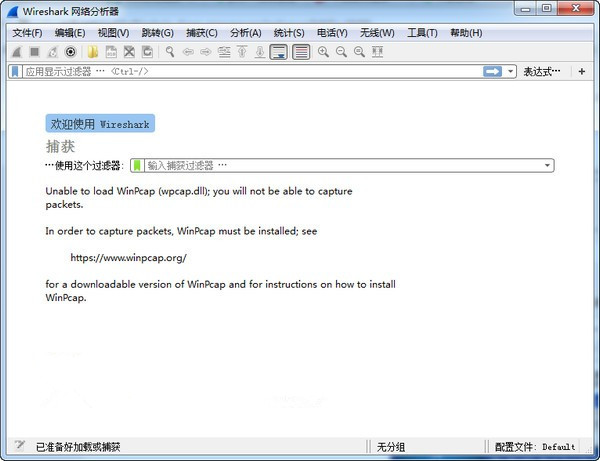Open the 电话(Y) menu
This screenshot has height=461, width=600.
point(332,33)
